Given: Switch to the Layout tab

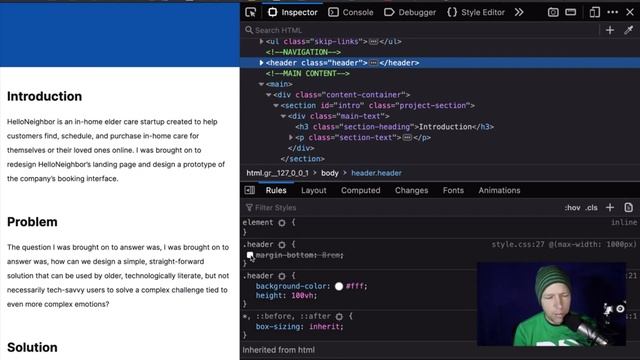Looking at the screenshot, I should [x=313, y=190].
